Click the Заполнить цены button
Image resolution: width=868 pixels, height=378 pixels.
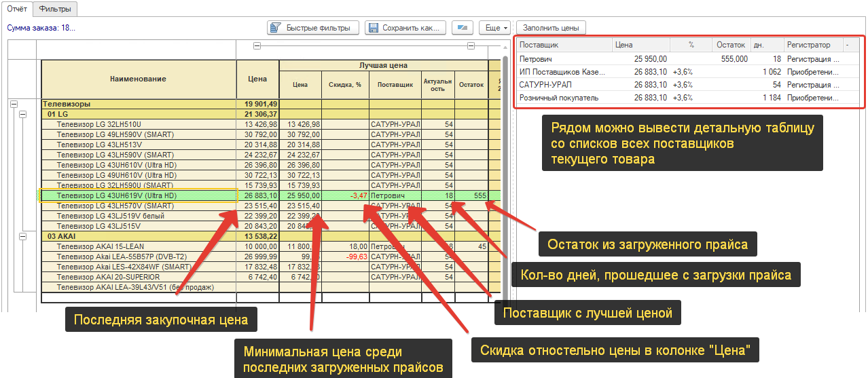(x=551, y=28)
